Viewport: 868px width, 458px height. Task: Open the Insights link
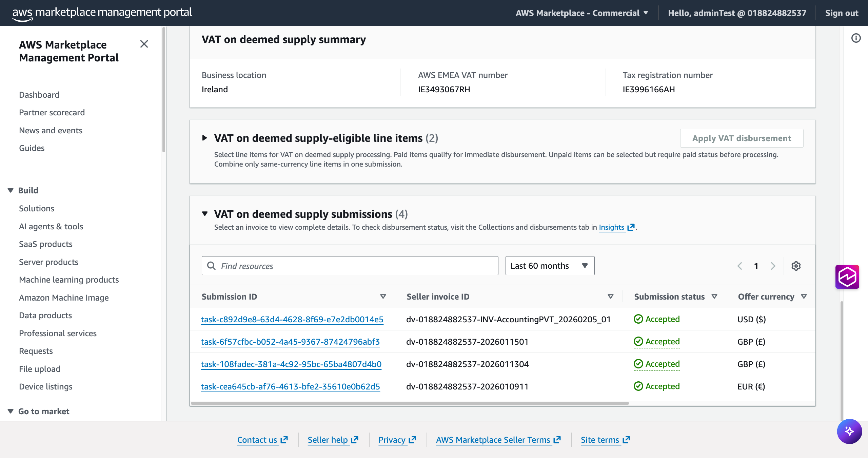(612, 227)
